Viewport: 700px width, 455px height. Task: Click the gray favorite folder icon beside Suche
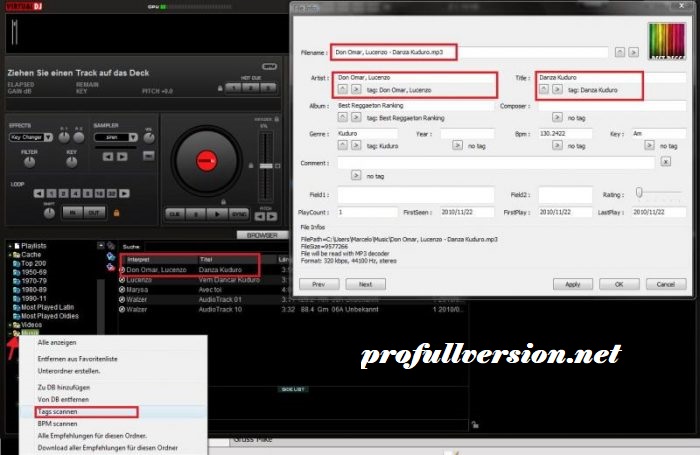pos(111,246)
